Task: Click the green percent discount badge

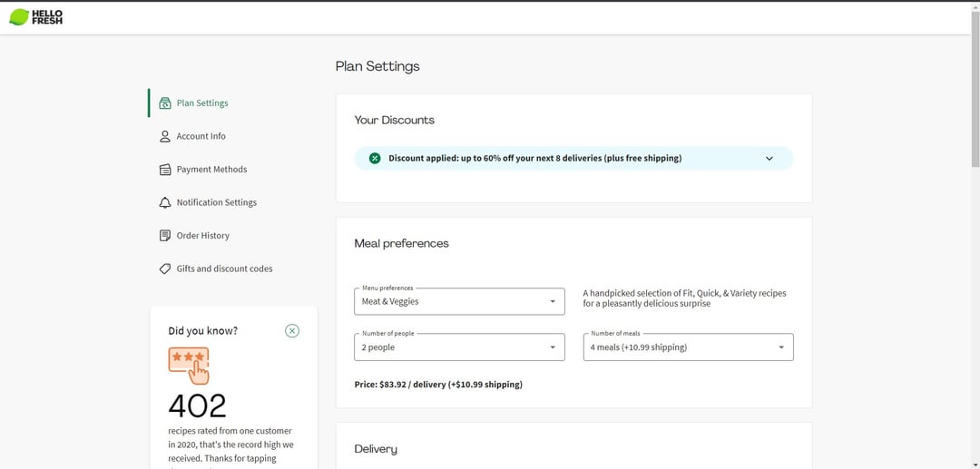Action: pyautogui.click(x=374, y=158)
